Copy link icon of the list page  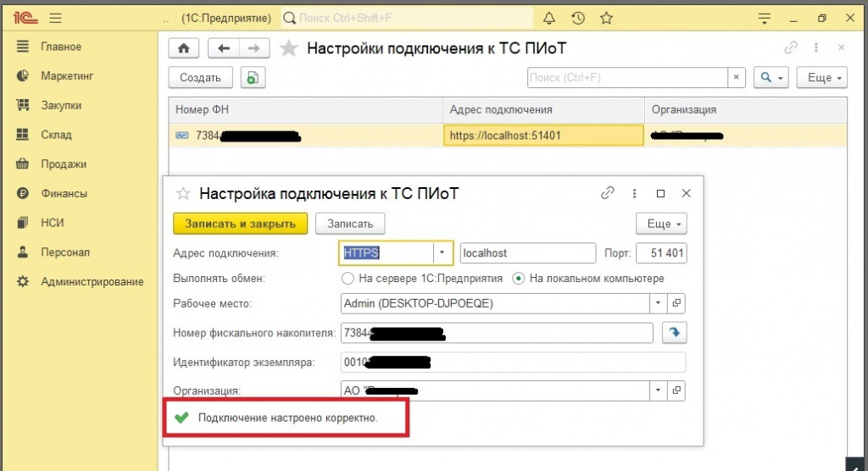791,47
